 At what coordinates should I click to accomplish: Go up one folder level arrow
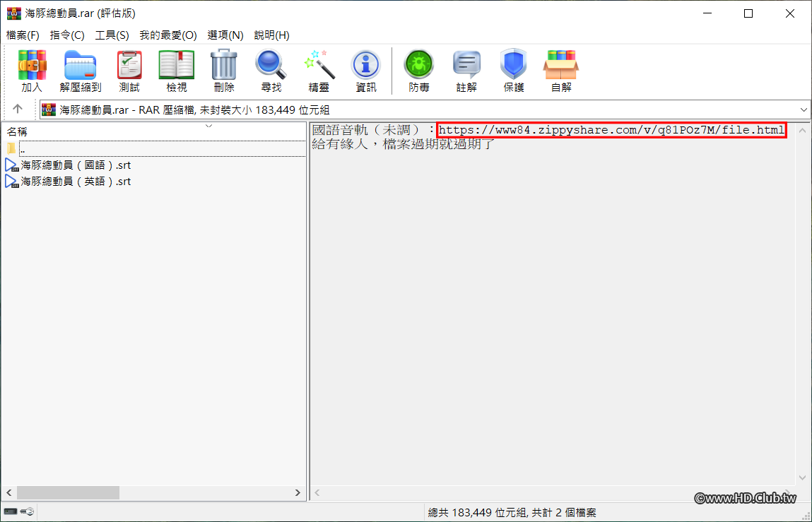pos(18,109)
